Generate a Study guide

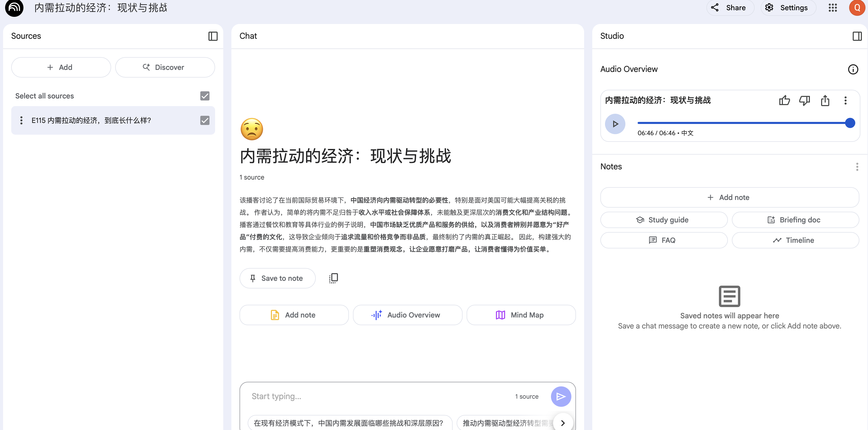663,220
